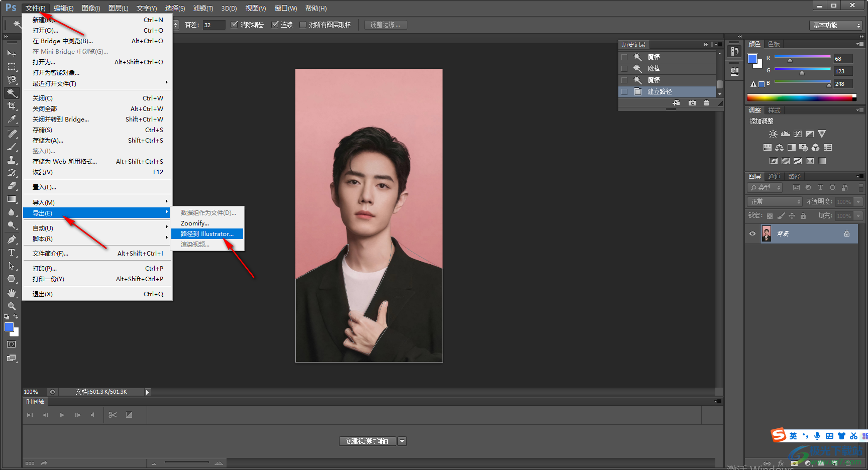The height and width of the screenshot is (470, 868).
Task: Select the Horizontal Type tool
Action: tap(11, 253)
